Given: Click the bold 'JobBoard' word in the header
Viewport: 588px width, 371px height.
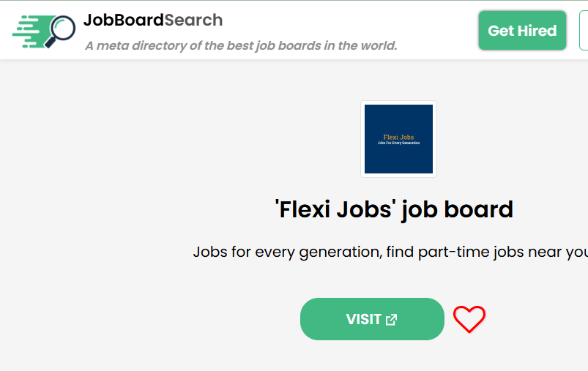Looking at the screenshot, I should click(x=123, y=20).
